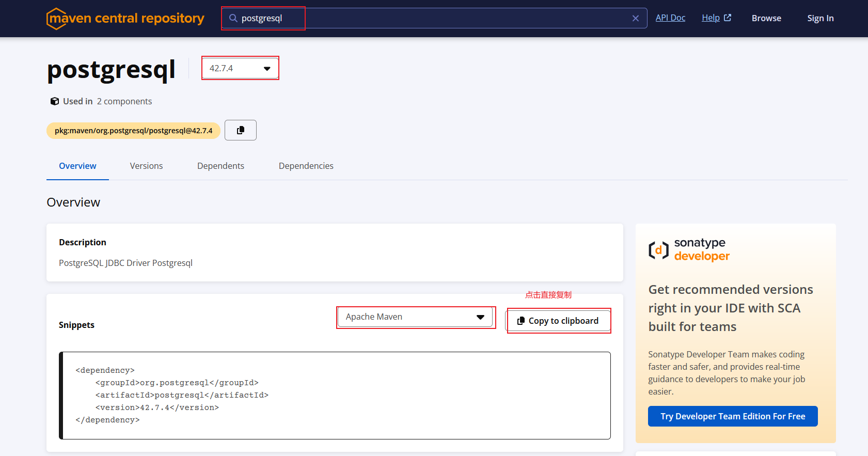Screen dimensions: 868x456
Task: Switch to the Dependencies tab
Action: coord(306,166)
